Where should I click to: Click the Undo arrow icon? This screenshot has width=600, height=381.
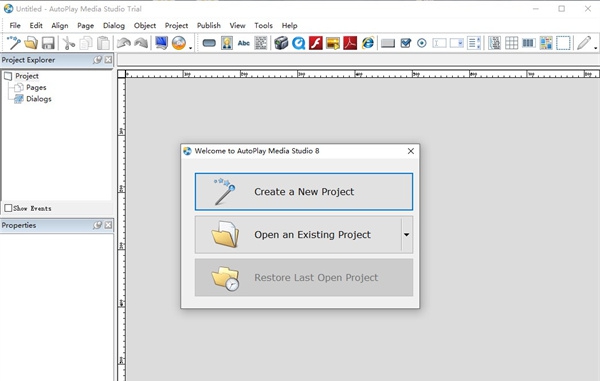pos(124,43)
